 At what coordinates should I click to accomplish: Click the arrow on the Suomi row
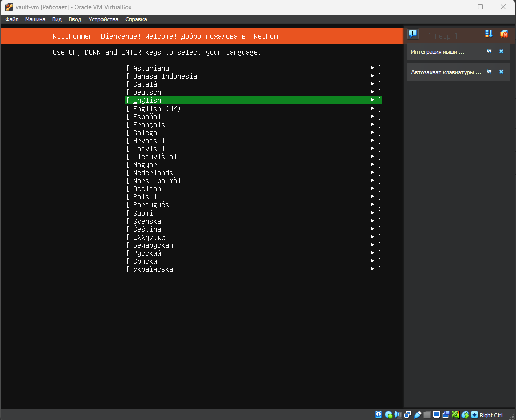pos(372,213)
